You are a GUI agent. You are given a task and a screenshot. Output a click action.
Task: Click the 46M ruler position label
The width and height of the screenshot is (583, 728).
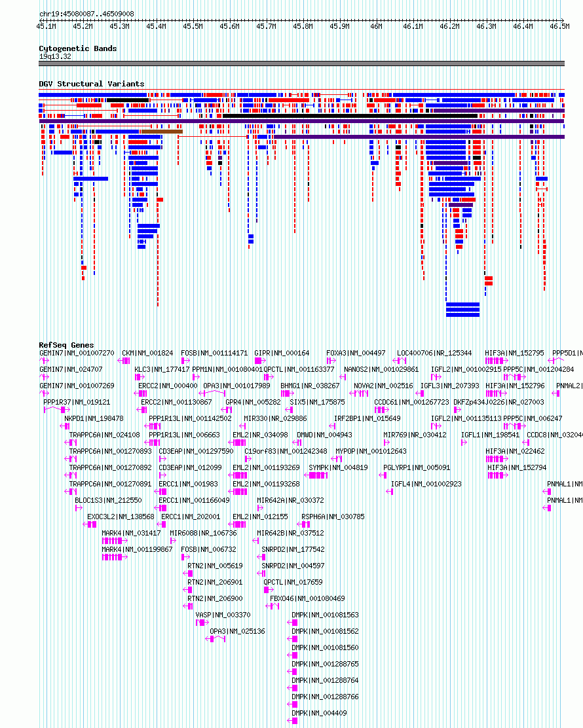[376, 26]
